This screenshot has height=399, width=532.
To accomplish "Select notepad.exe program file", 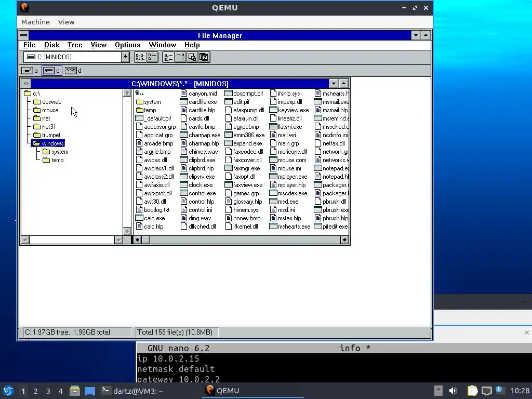I will click(331, 168).
